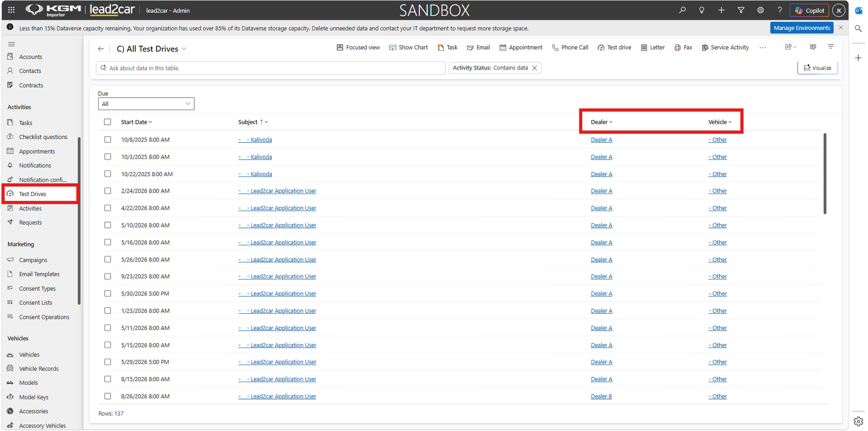Screen dimensions: 868x431
Task: Open the share dropdown in command bar
Action: 791,47
